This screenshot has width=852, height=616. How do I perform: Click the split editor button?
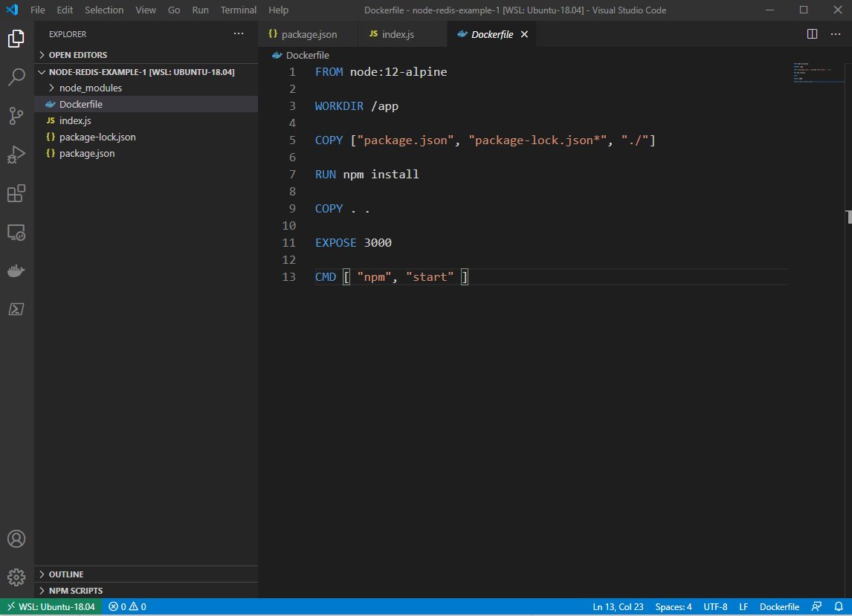click(811, 33)
